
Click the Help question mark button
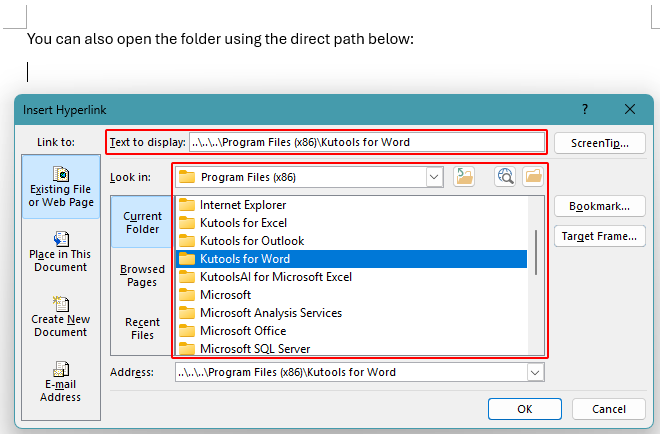pos(585,109)
